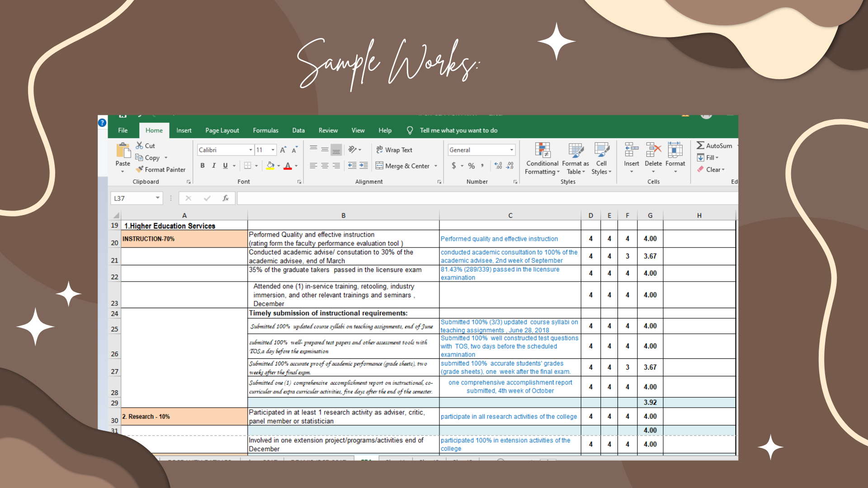This screenshot has width=868, height=488.
Task: Decrease font size with the smaller A
Action: point(294,150)
